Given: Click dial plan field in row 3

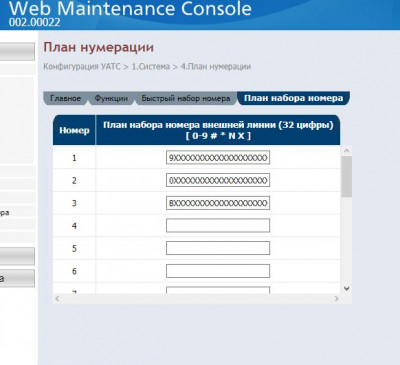Looking at the screenshot, I should point(218,203).
